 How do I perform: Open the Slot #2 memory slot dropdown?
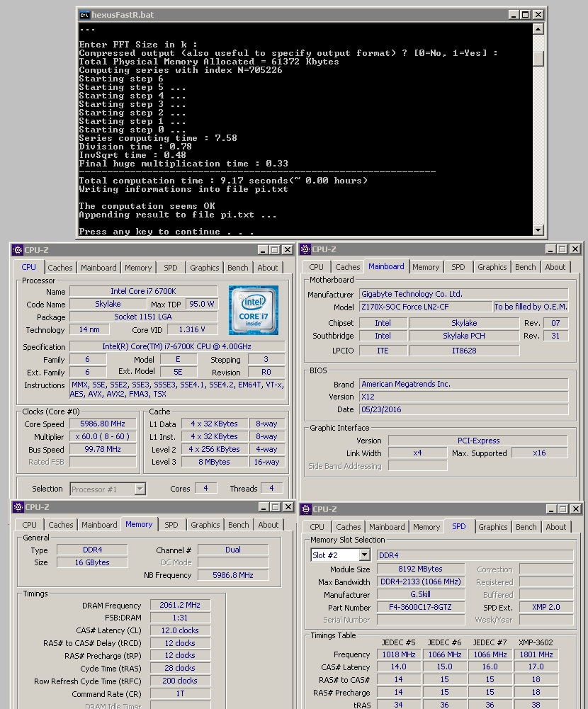365,555
